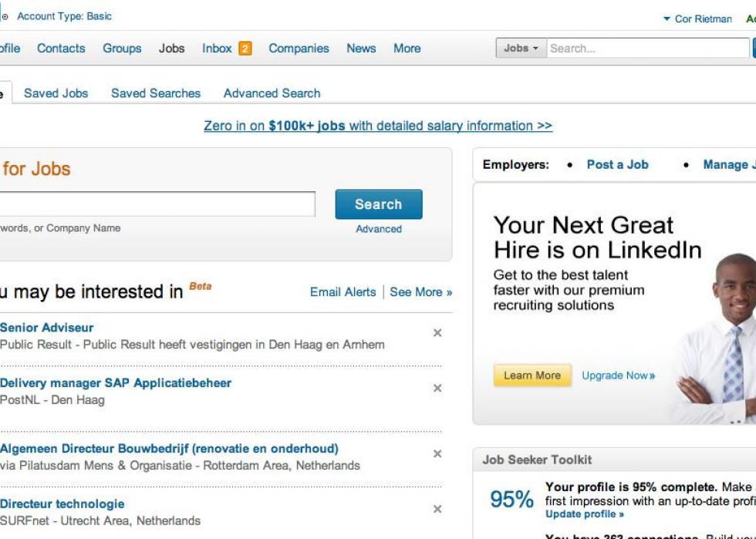Click the blue Search button
756x539 pixels.
click(x=379, y=204)
